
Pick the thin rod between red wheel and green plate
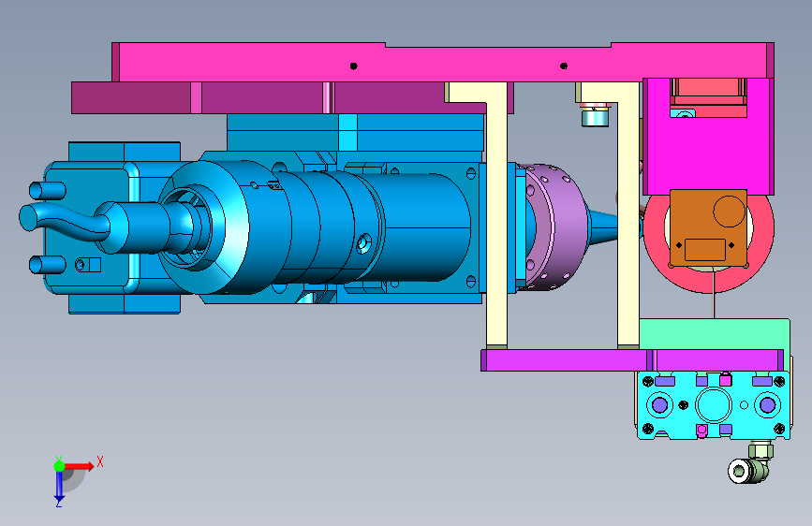pos(714,293)
